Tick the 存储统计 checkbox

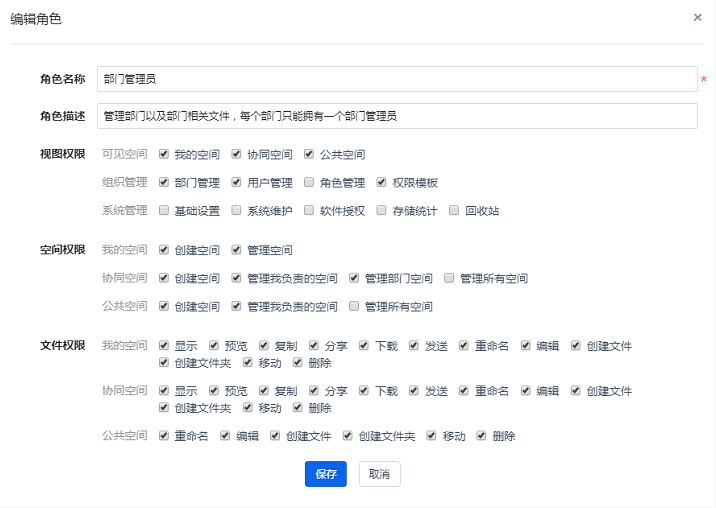pos(382,211)
